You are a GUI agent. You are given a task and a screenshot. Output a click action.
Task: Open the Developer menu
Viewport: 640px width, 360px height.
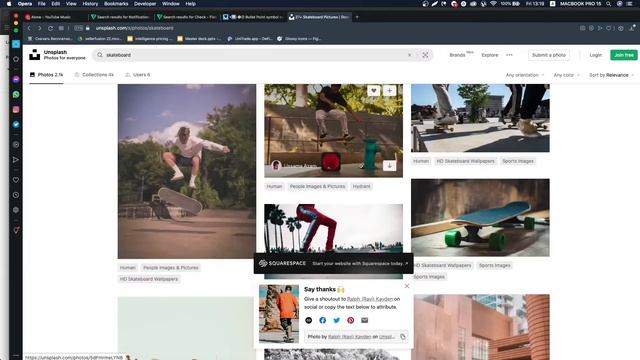click(x=145, y=4)
